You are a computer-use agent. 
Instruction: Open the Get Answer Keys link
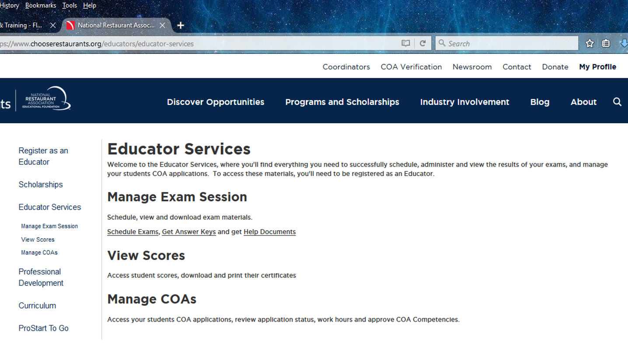pos(188,232)
